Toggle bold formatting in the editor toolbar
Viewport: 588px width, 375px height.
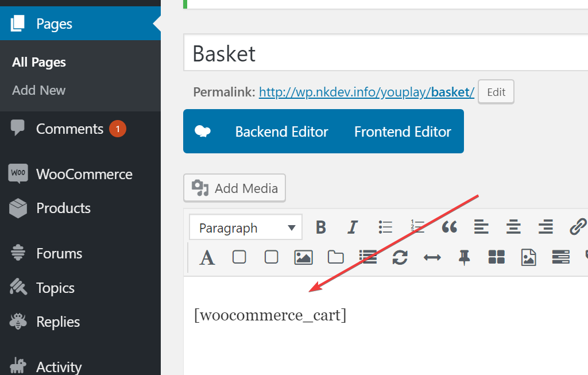(321, 227)
